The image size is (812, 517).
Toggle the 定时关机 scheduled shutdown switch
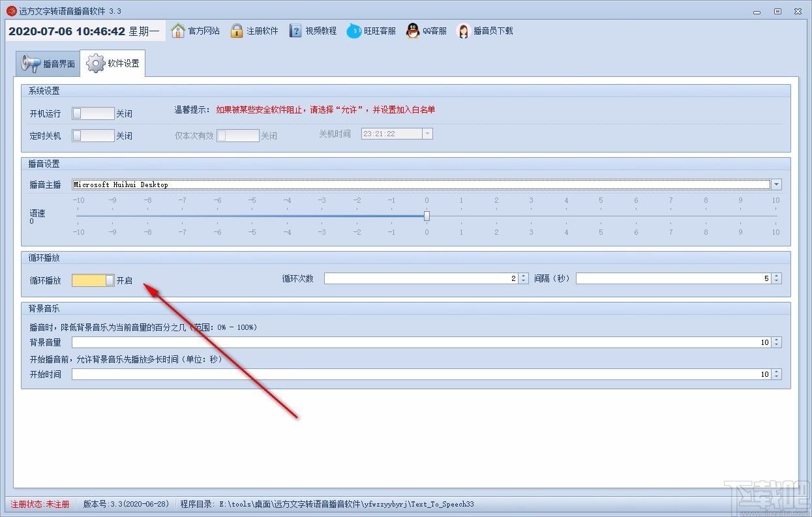93,136
